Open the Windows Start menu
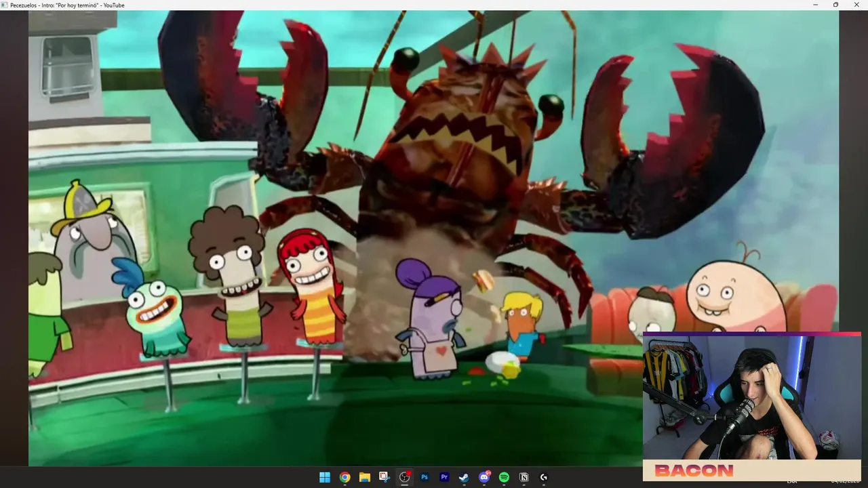 [325, 477]
